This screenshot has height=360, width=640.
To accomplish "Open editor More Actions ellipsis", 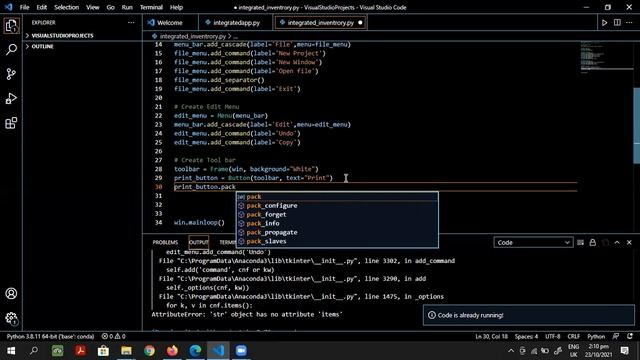I will 629,23.
